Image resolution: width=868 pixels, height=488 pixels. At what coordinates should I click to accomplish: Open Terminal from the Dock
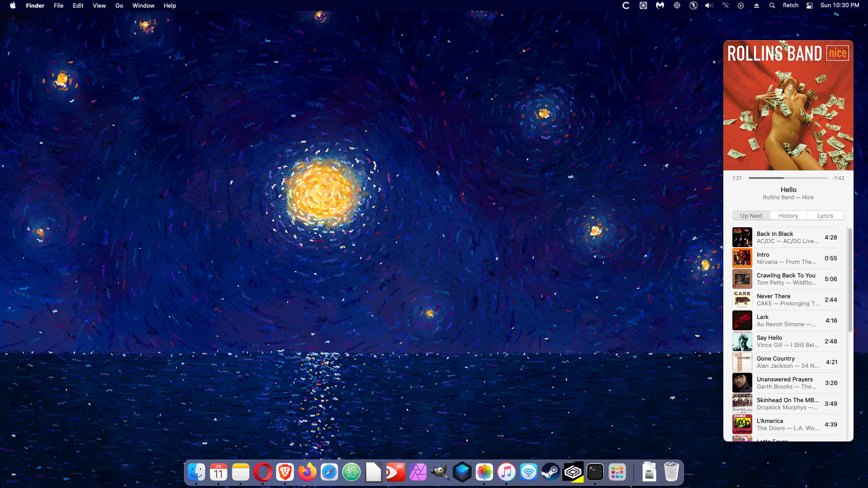(595, 472)
